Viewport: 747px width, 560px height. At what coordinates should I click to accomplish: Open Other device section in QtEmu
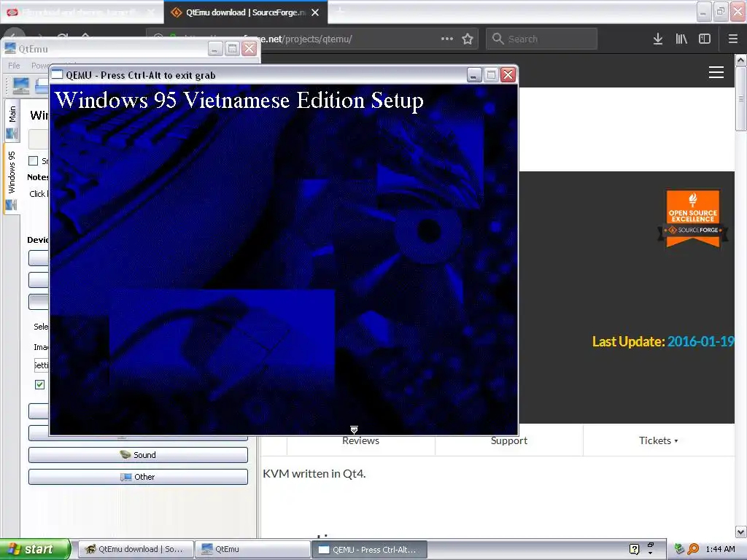coord(138,477)
